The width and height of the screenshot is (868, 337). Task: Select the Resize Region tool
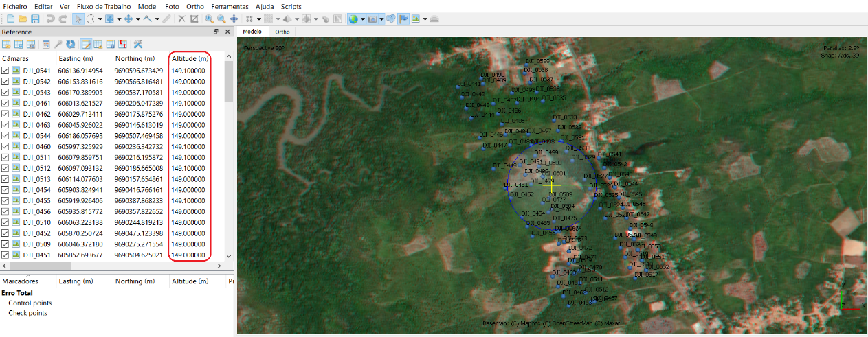[x=109, y=19]
